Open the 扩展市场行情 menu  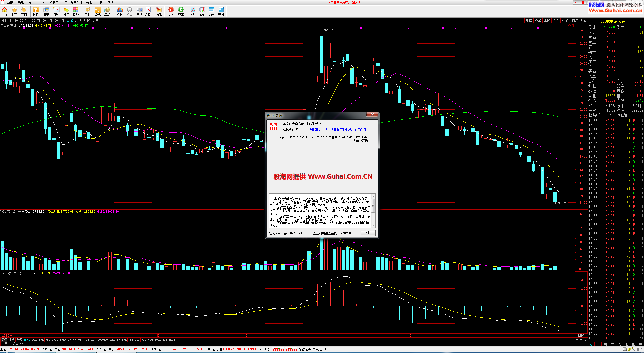[x=58, y=2]
